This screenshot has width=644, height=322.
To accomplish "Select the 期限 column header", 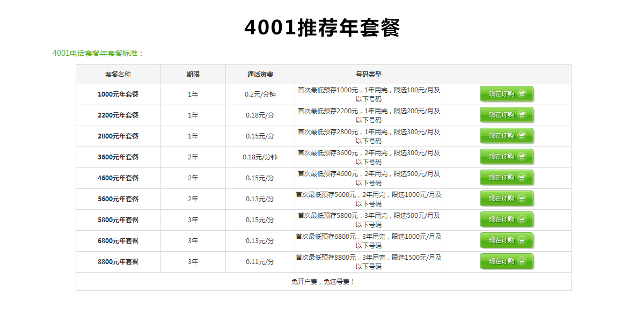I will [x=193, y=75].
